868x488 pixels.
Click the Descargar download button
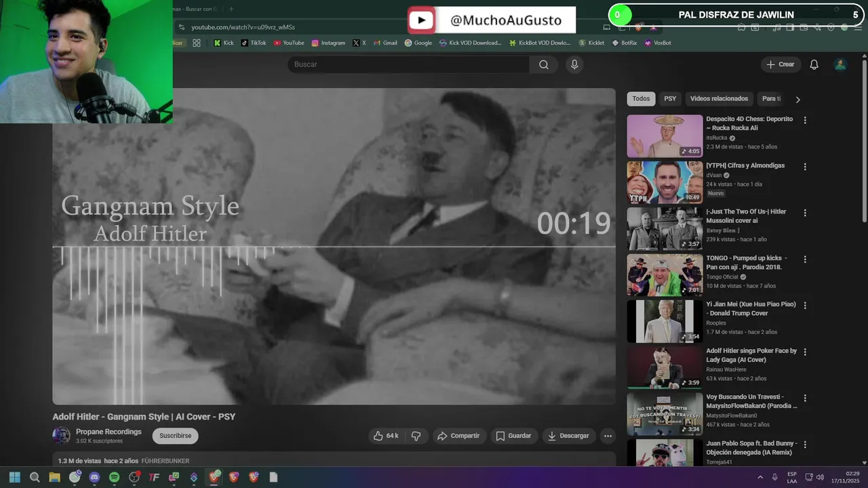568,436
